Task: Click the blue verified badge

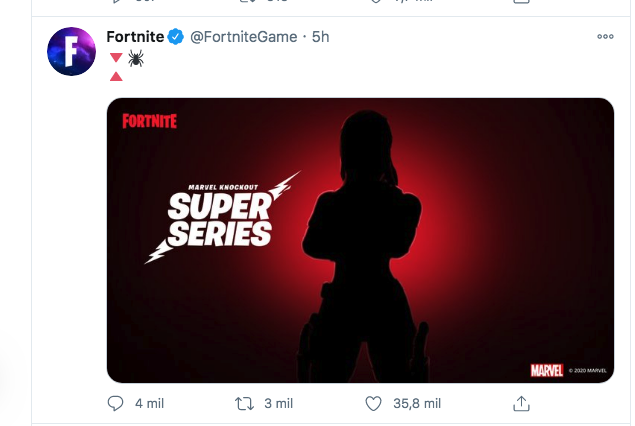Action: [x=176, y=37]
